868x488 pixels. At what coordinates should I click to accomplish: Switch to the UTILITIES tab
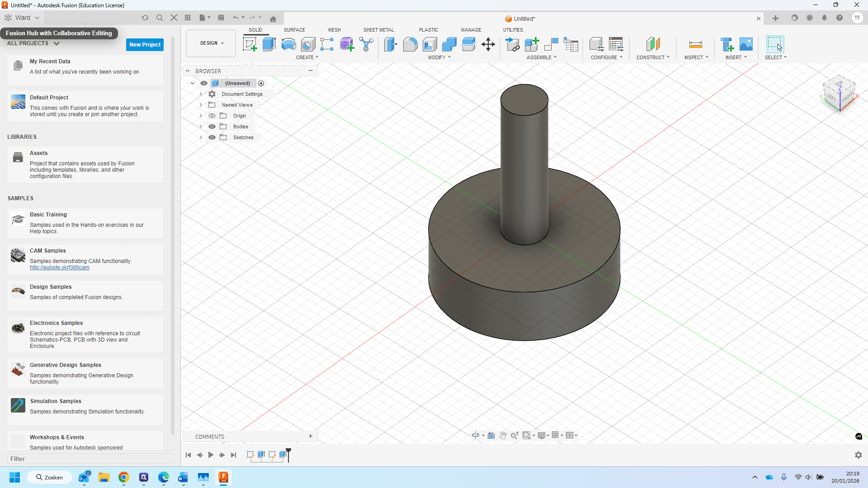click(x=513, y=30)
